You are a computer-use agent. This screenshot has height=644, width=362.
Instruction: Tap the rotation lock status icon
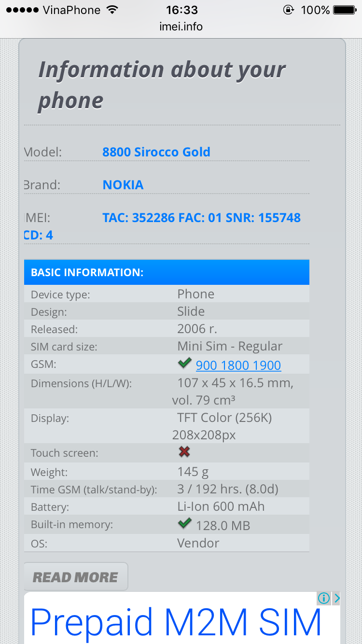(x=288, y=10)
